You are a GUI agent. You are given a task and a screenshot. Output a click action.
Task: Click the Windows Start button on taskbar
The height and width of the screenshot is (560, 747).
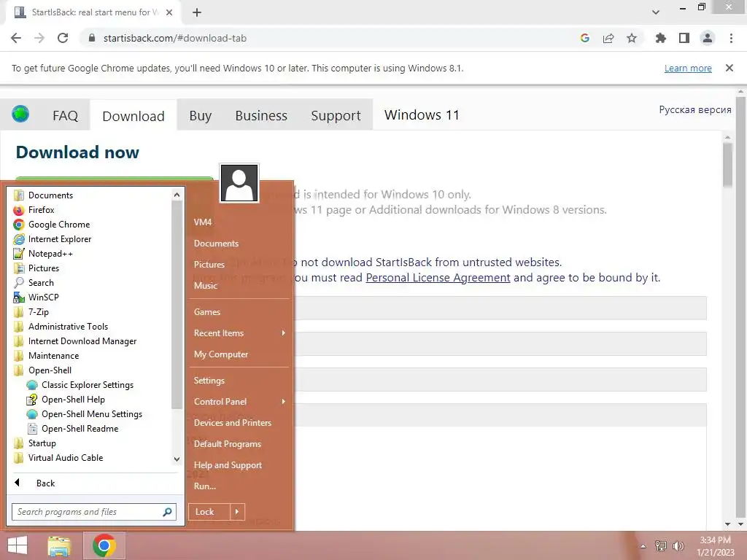(18, 545)
